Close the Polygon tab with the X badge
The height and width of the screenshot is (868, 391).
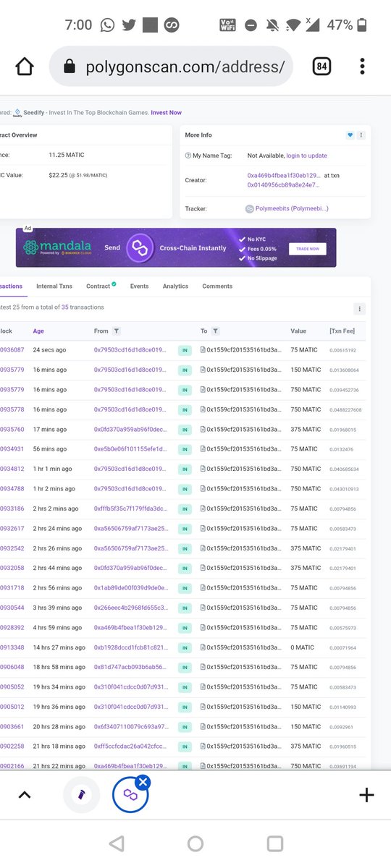[x=143, y=782]
